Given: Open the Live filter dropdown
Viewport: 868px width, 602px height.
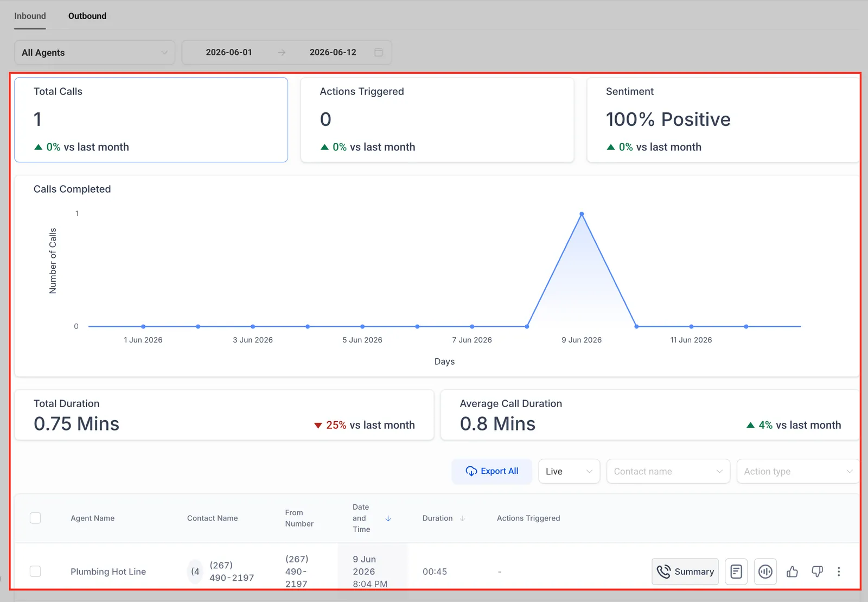Looking at the screenshot, I should pos(569,471).
